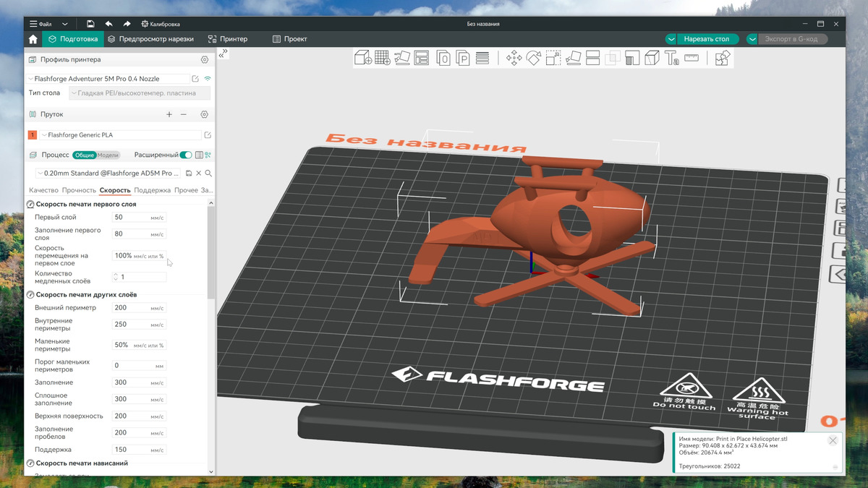Activate the Measure ruler tool
The width and height of the screenshot is (868, 488).
[691, 58]
